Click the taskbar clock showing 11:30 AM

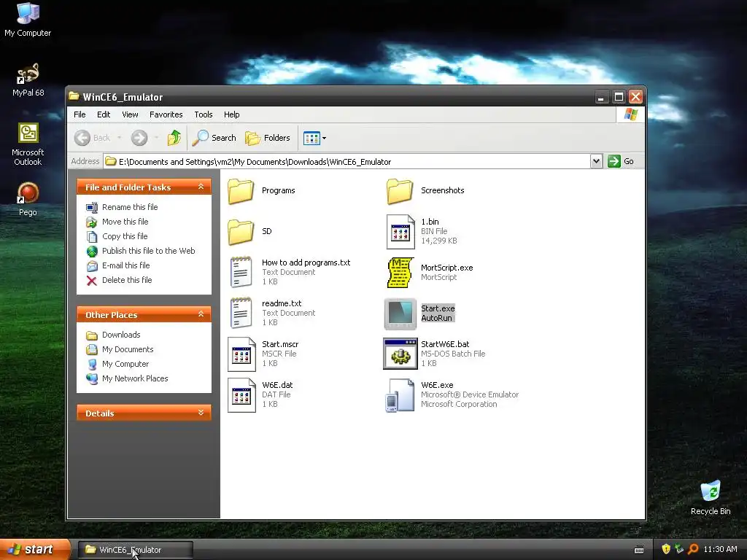pyautogui.click(x=720, y=550)
